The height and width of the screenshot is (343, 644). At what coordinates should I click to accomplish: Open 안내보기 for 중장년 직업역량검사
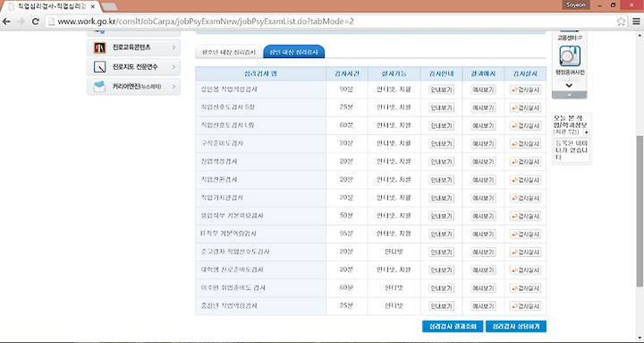(x=442, y=306)
